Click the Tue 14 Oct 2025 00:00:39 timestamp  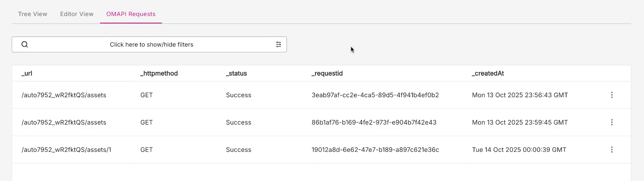tap(519, 150)
